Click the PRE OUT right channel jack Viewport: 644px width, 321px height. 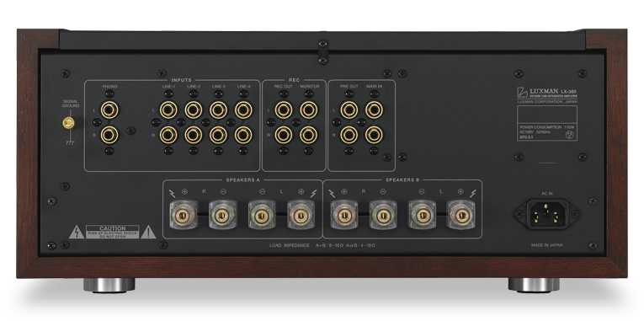(x=349, y=135)
